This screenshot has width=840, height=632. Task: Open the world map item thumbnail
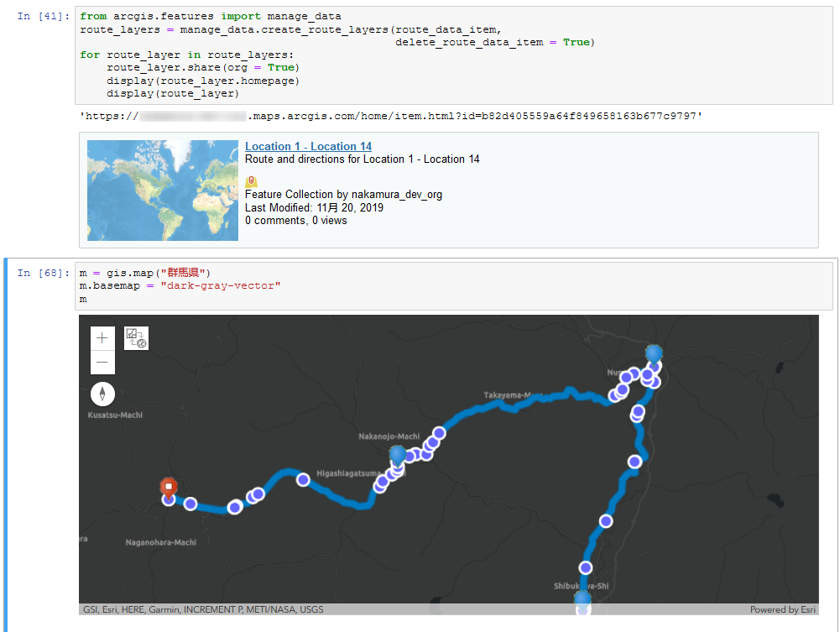pos(163,191)
